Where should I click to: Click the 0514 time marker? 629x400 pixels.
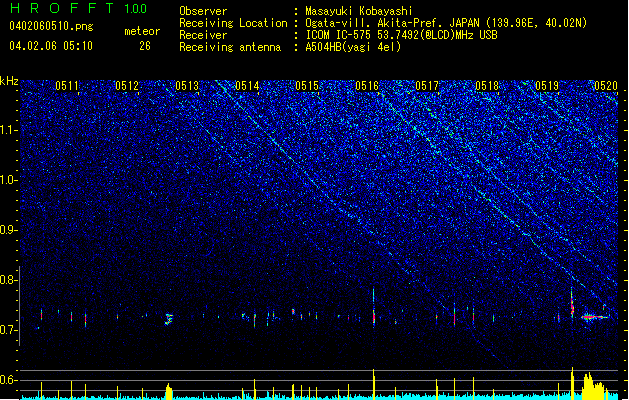247,86
